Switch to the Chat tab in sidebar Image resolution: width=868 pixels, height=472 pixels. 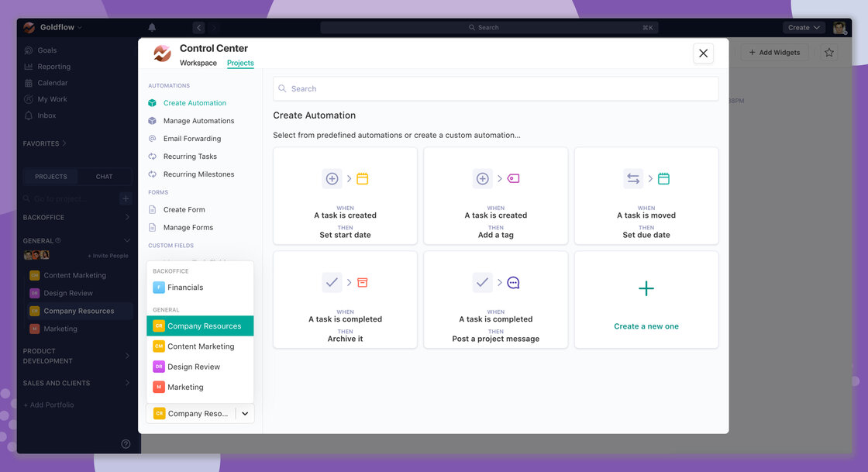(x=104, y=177)
